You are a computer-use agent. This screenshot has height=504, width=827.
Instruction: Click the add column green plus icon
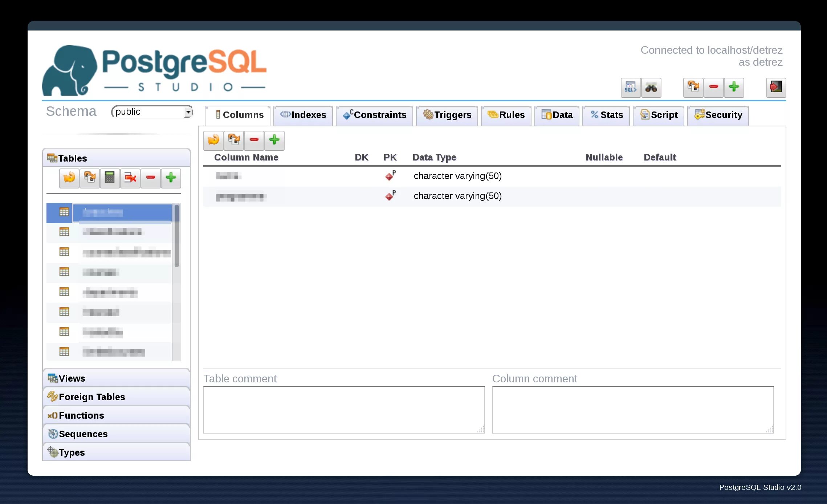[273, 140]
